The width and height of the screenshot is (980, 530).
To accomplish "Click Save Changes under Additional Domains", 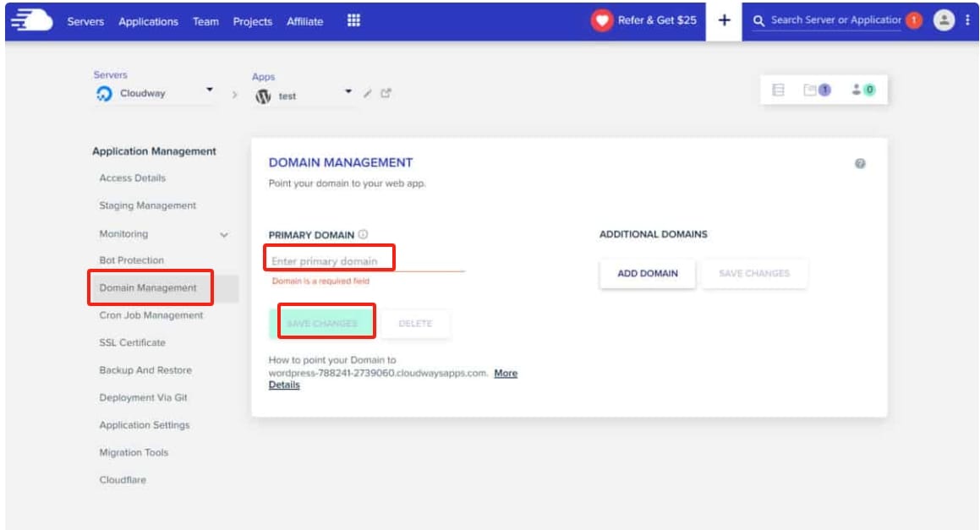I will [x=753, y=274].
